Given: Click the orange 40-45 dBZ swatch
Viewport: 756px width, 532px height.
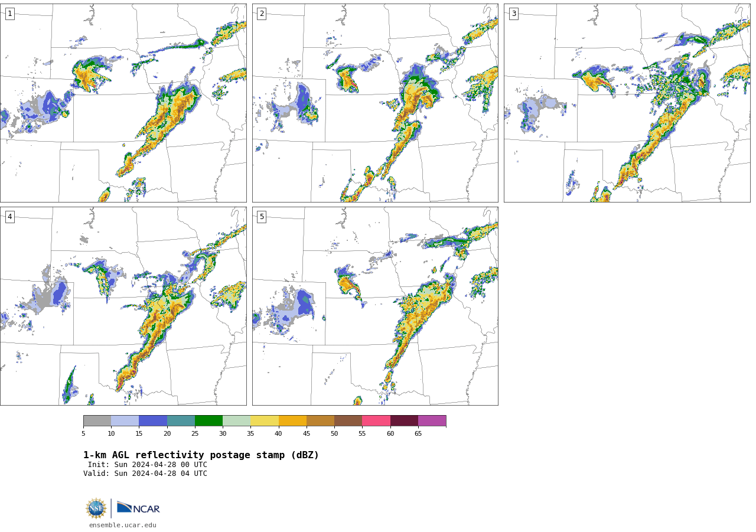Looking at the screenshot, I should [292, 421].
